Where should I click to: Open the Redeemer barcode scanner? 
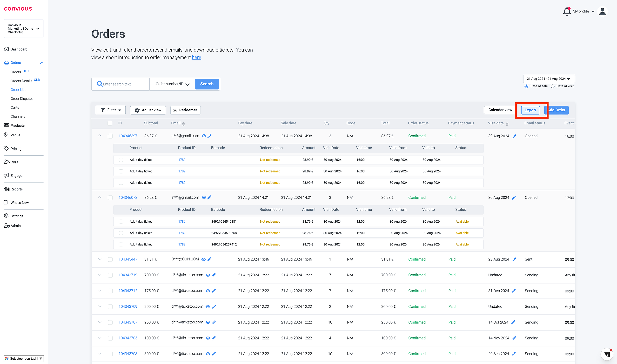[186, 110]
